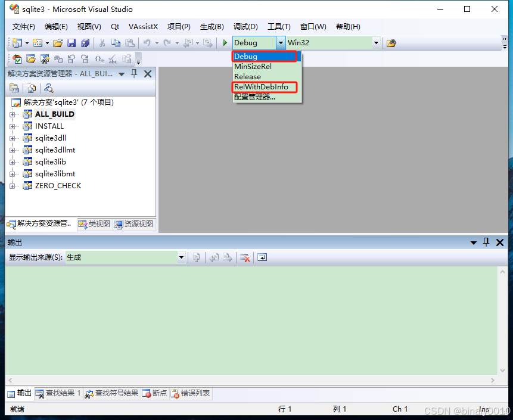Click the Redo arrow icon
The width and height of the screenshot is (513, 420).
tap(167, 43)
